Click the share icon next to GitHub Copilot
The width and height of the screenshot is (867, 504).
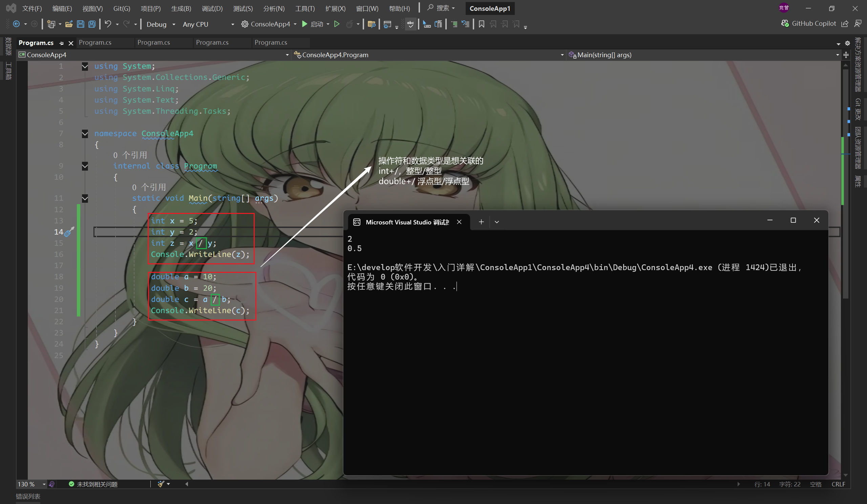(x=845, y=23)
